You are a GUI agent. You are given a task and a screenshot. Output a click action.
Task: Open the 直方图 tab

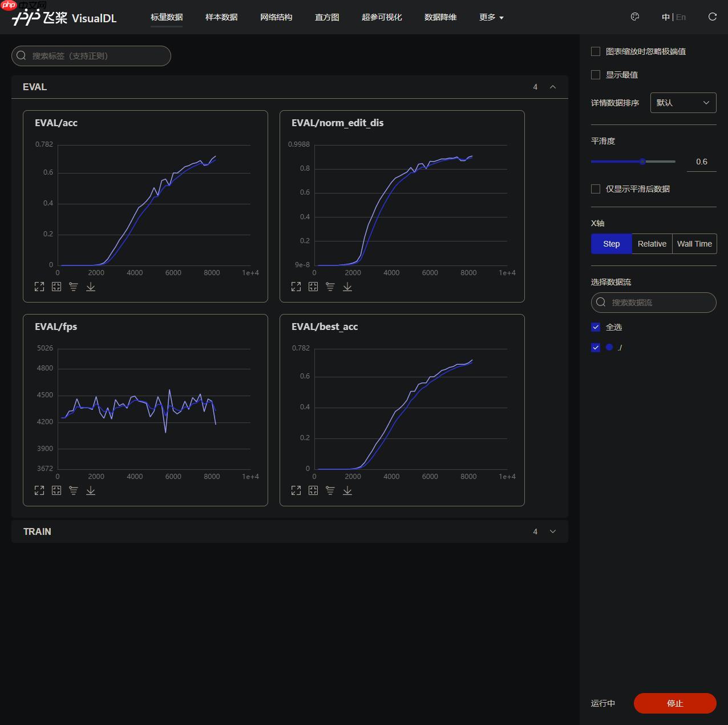point(327,17)
